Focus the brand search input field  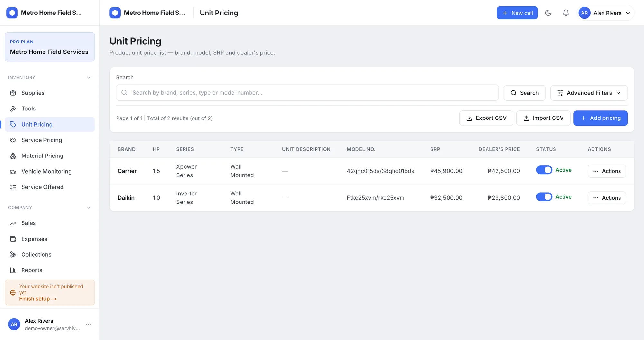coord(307,93)
